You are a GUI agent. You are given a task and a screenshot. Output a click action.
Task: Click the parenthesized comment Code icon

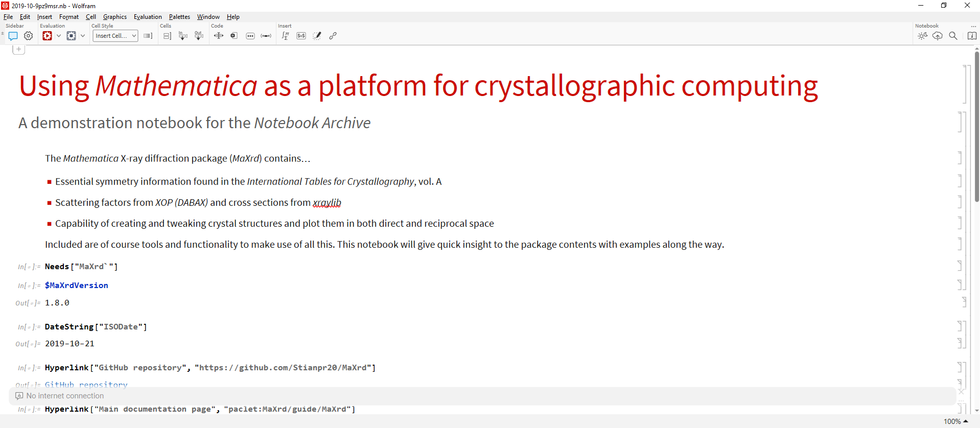(x=266, y=36)
